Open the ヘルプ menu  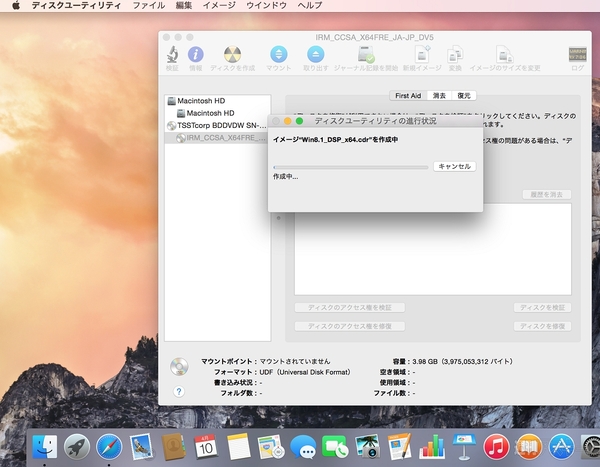[310, 5]
